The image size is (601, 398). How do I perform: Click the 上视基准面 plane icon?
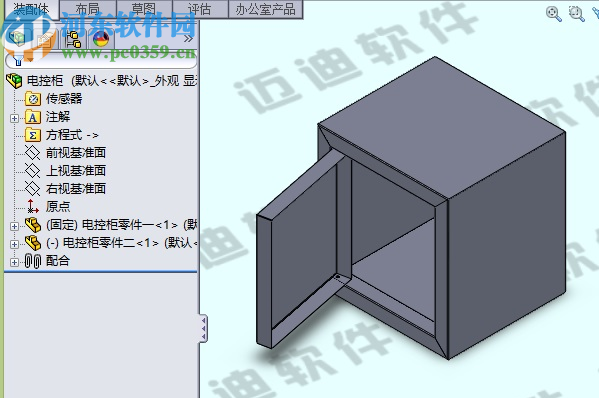point(33,171)
